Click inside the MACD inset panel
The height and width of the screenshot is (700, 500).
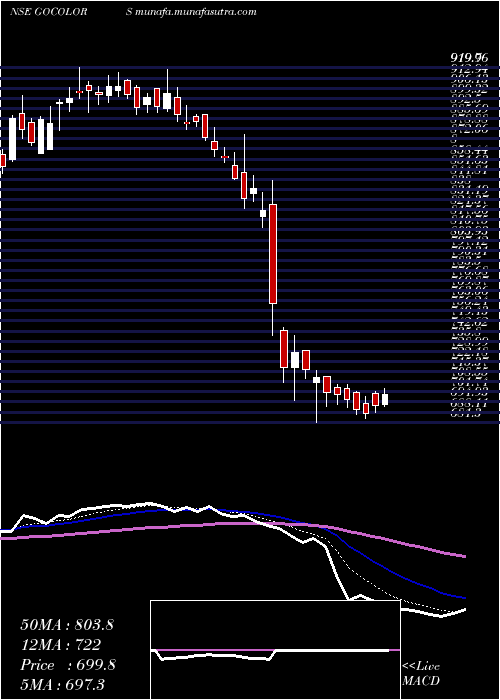(x=275, y=650)
